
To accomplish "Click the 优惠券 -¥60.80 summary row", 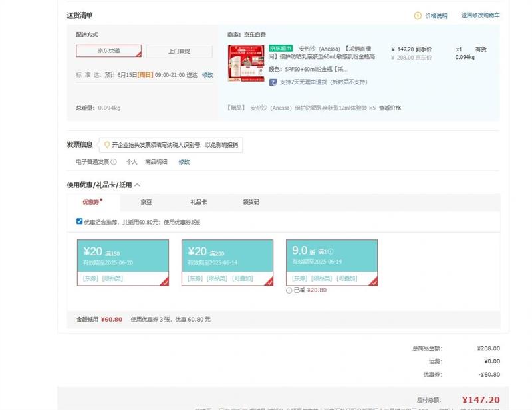I will (x=462, y=375).
